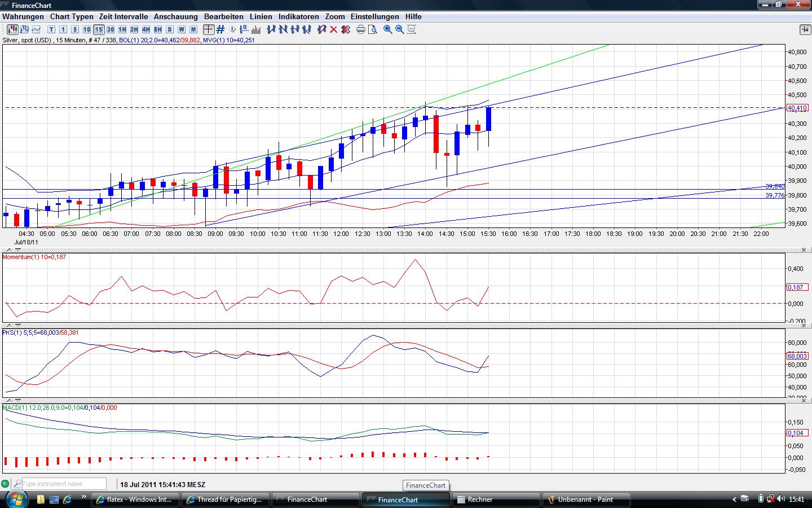
Task: Click the print chart icon
Action: (x=361, y=29)
